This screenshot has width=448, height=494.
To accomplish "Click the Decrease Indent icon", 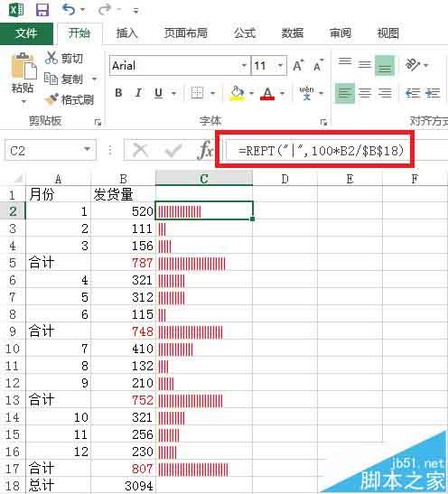I will click(413, 93).
